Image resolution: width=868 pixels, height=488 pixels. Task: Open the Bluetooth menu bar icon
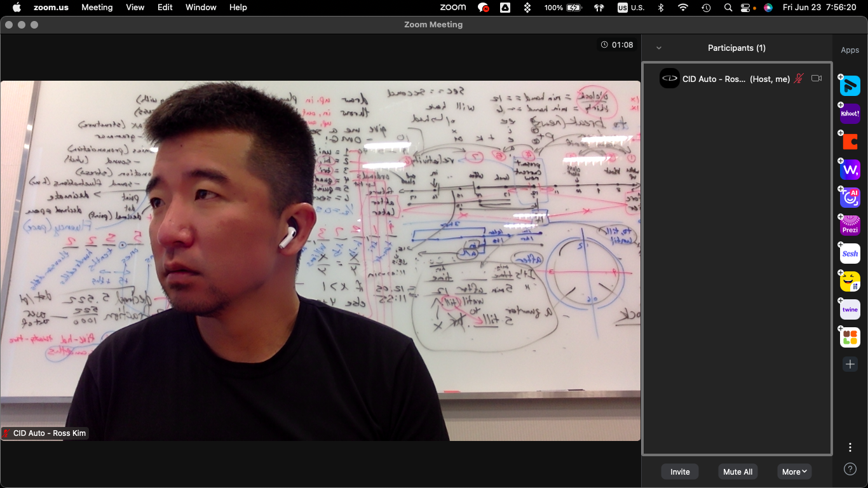coord(661,8)
